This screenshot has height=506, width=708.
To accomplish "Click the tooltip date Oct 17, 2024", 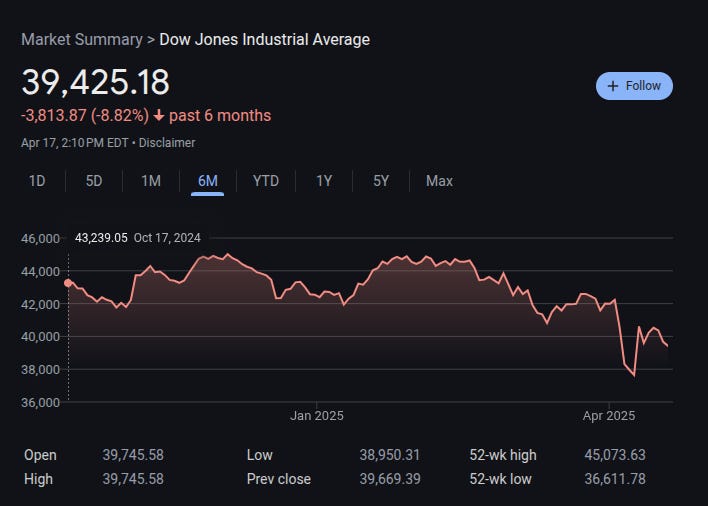I will (167, 238).
